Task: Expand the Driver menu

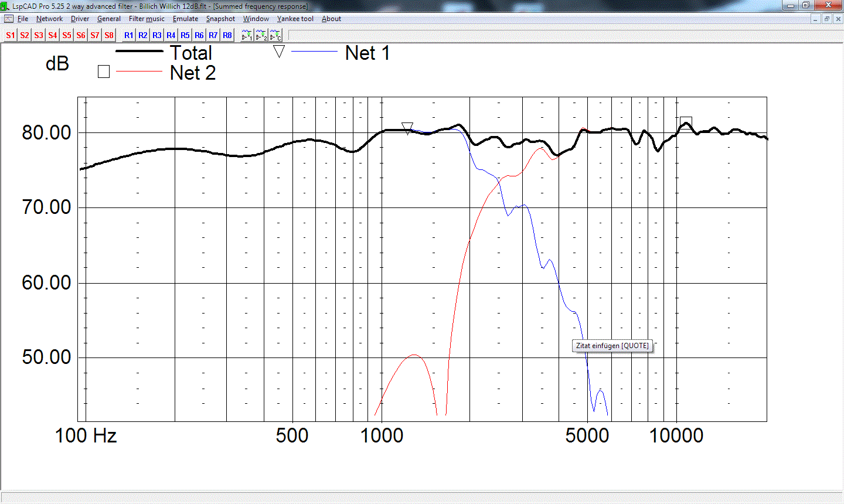Action: point(80,19)
